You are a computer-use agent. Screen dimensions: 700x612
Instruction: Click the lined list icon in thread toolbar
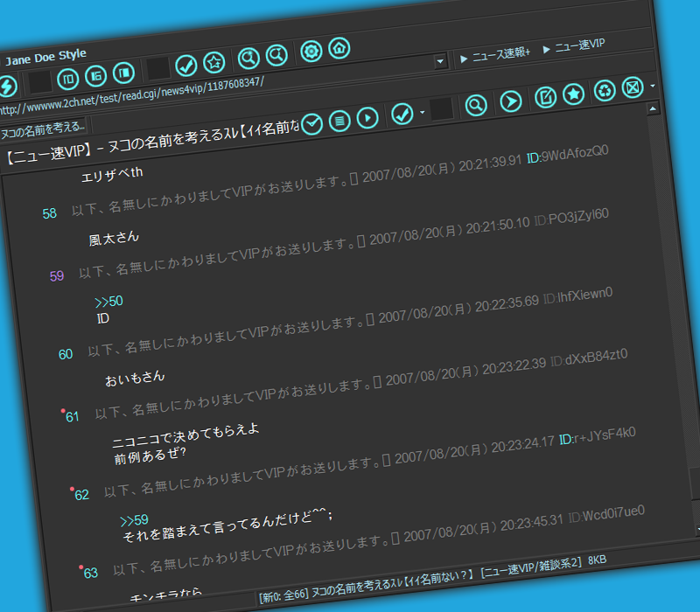coord(340,121)
